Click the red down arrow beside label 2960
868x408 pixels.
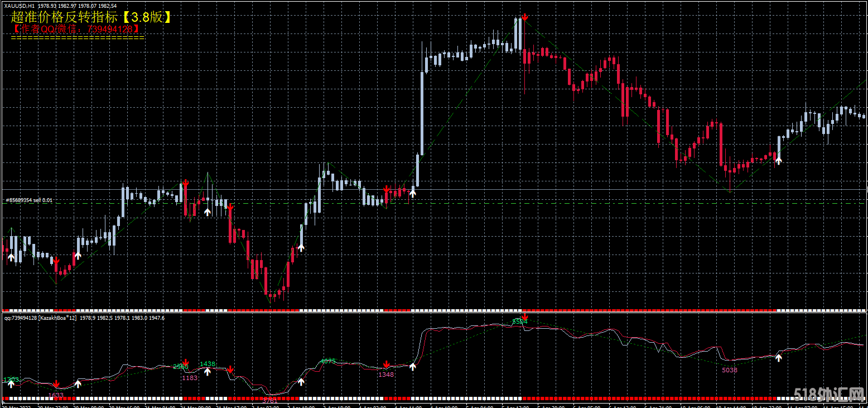(x=185, y=363)
